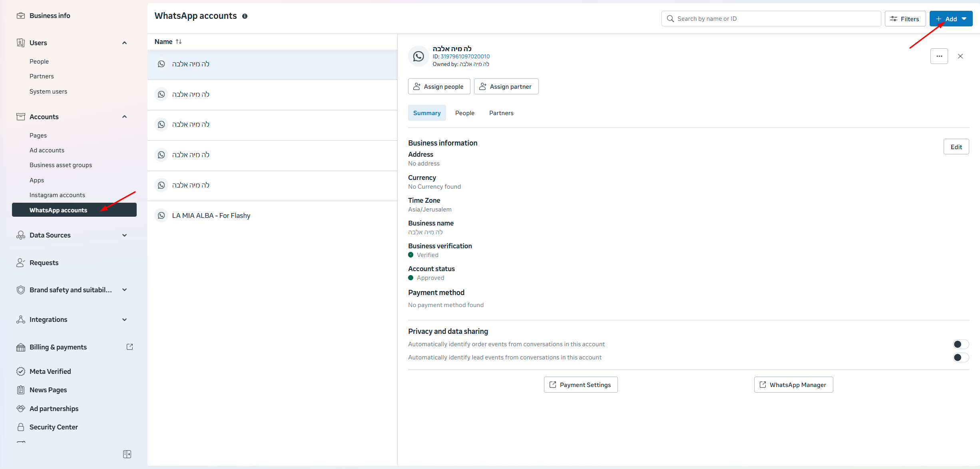Expand the Data Sources section

pos(124,235)
